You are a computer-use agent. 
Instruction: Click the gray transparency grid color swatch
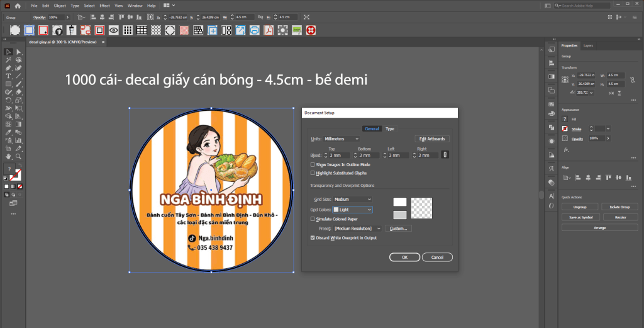coord(399,215)
